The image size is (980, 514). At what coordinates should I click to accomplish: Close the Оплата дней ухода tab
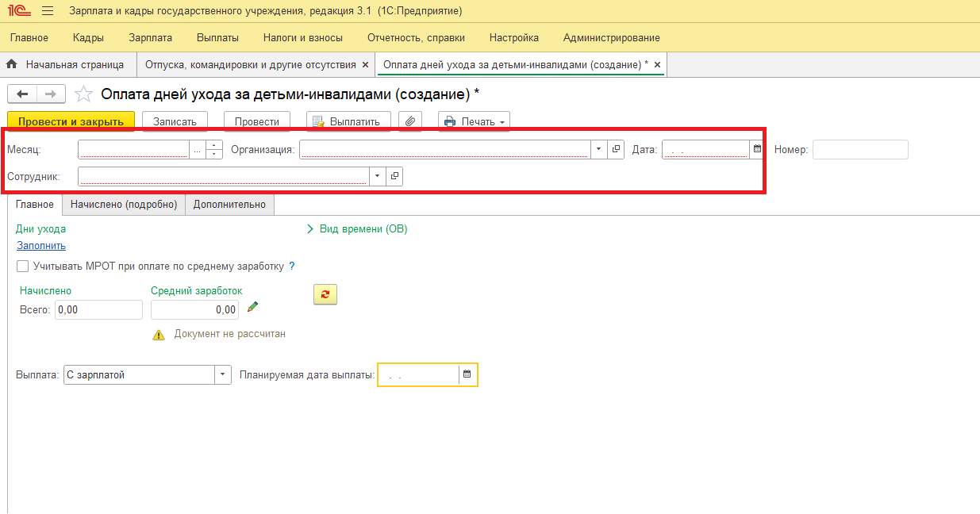657,64
